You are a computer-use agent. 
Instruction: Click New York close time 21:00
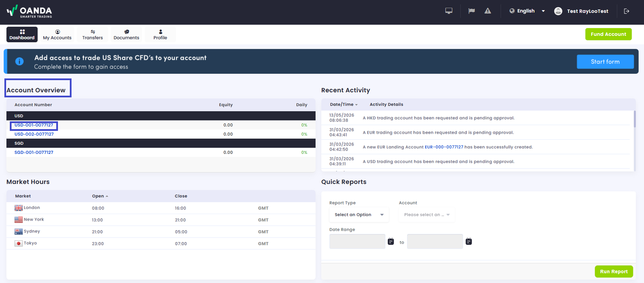pyautogui.click(x=180, y=220)
